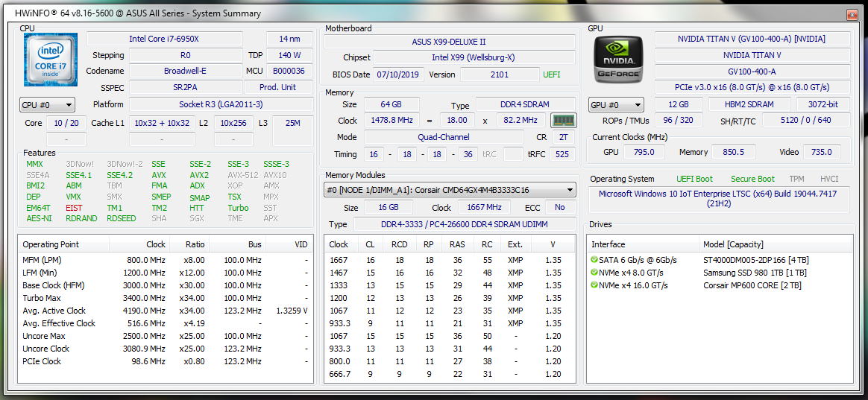Click the AVX2 feature label
The image size is (868, 400).
(x=199, y=175)
